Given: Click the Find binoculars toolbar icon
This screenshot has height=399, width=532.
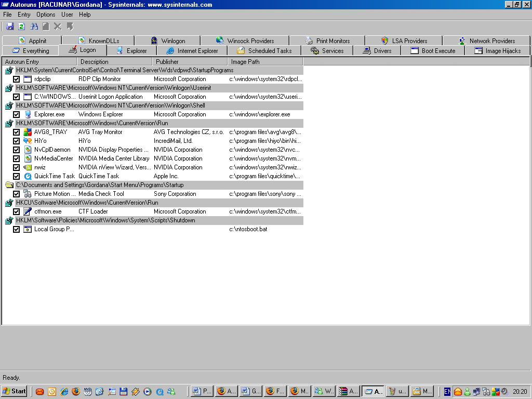Looking at the screenshot, I should (34, 26).
